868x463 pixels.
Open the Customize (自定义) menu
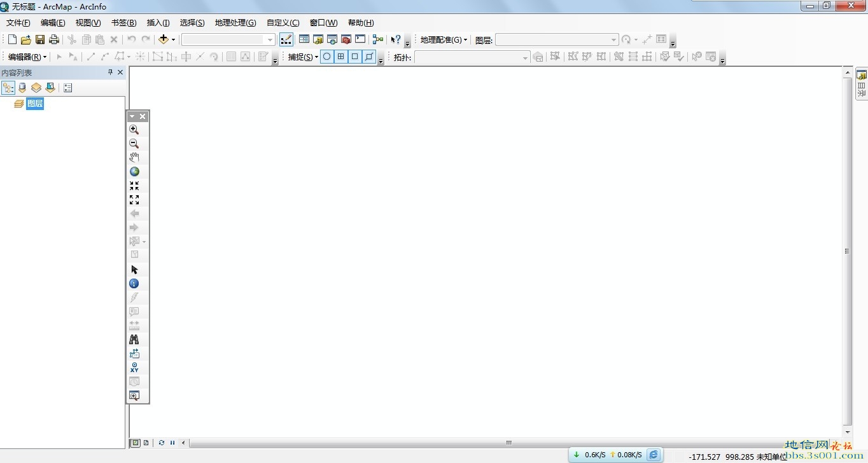point(283,23)
